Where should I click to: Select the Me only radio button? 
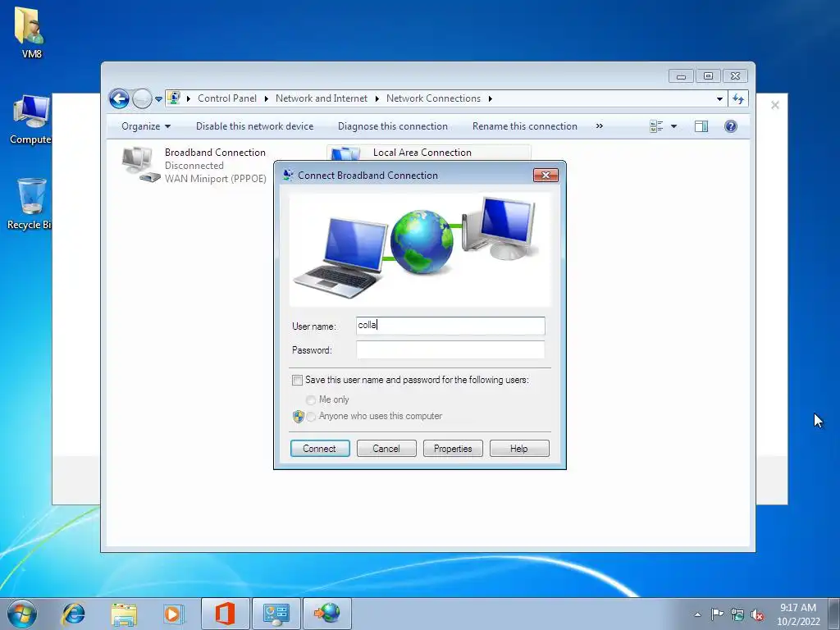(311, 400)
